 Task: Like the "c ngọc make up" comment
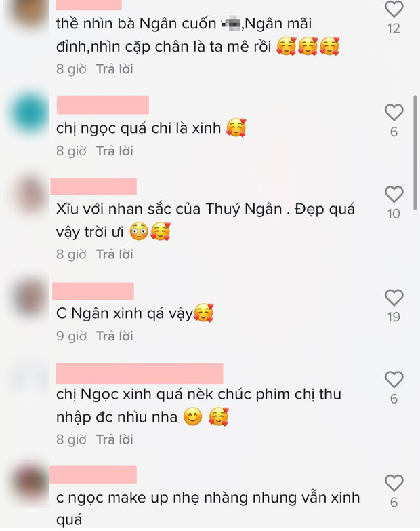point(394,483)
